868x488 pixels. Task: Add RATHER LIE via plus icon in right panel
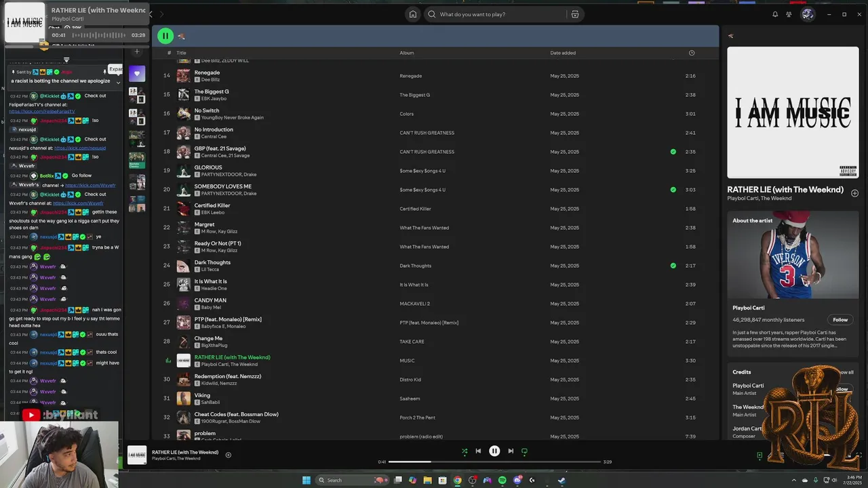pos(854,193)
